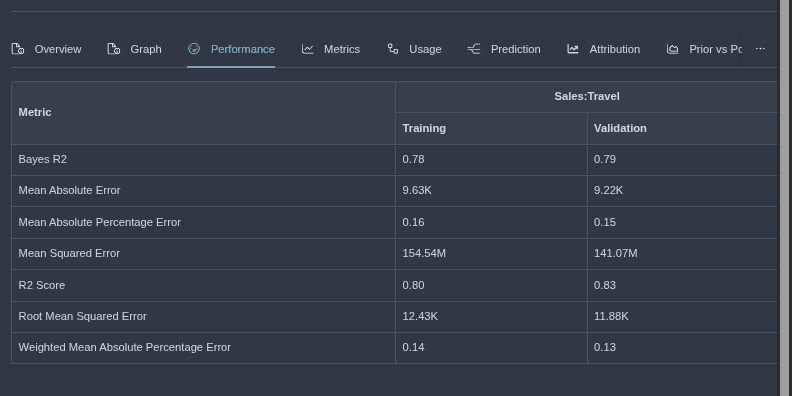Click the Validation column header
Screen dimensions: 792x396
click(682, 128)
